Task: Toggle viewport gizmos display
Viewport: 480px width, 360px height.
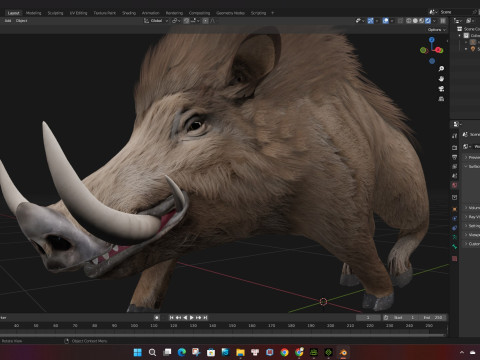Action: pyautogui.click(x=370, y=21)
